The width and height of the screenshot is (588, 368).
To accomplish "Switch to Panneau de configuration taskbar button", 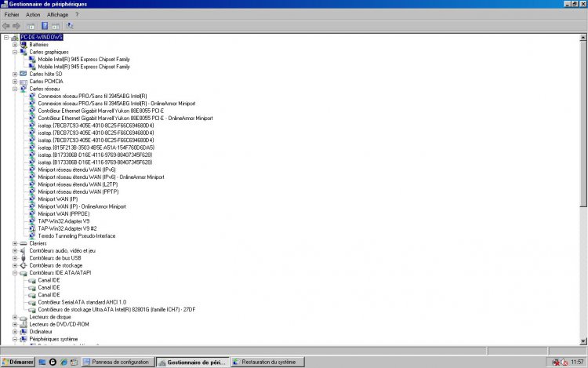I will [x=118, y=362].
